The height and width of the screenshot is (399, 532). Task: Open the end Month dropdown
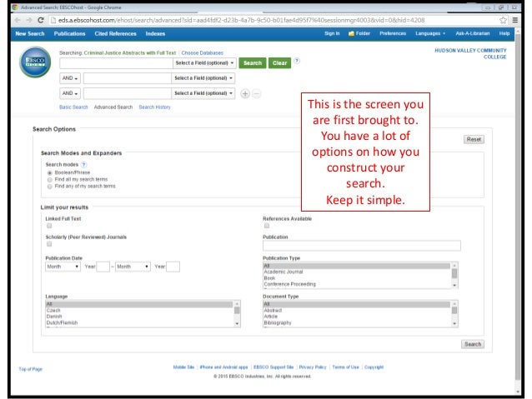[x=133, y=267]
